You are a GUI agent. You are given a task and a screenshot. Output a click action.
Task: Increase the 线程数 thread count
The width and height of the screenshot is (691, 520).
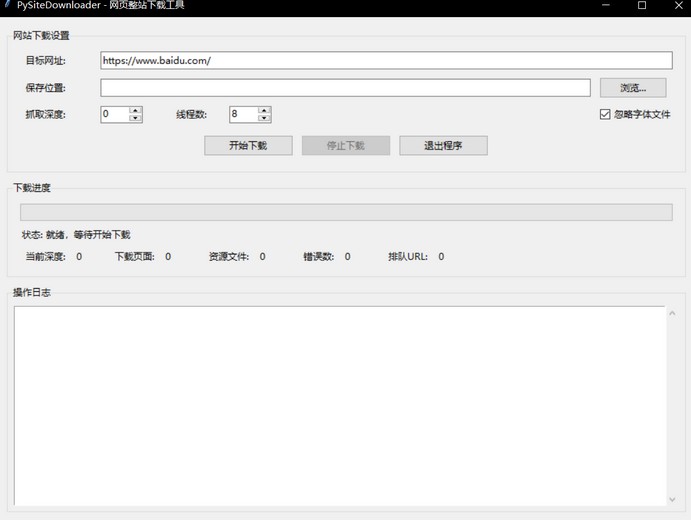(264, 110)
